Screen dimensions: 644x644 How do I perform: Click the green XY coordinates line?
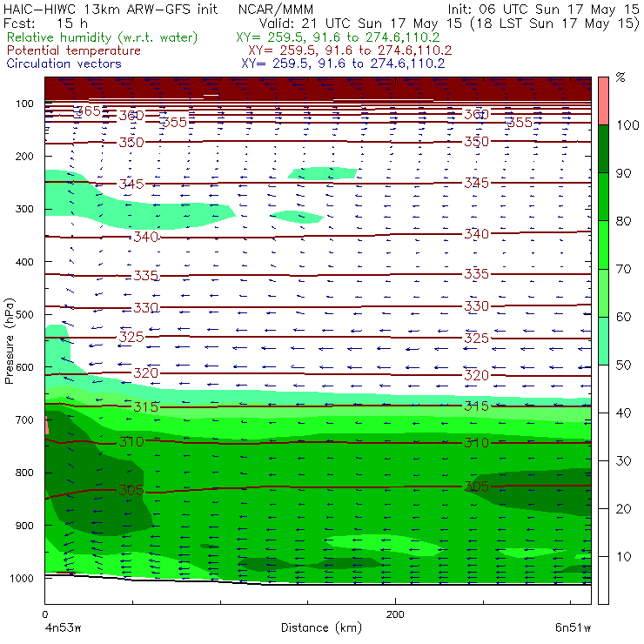338,37
